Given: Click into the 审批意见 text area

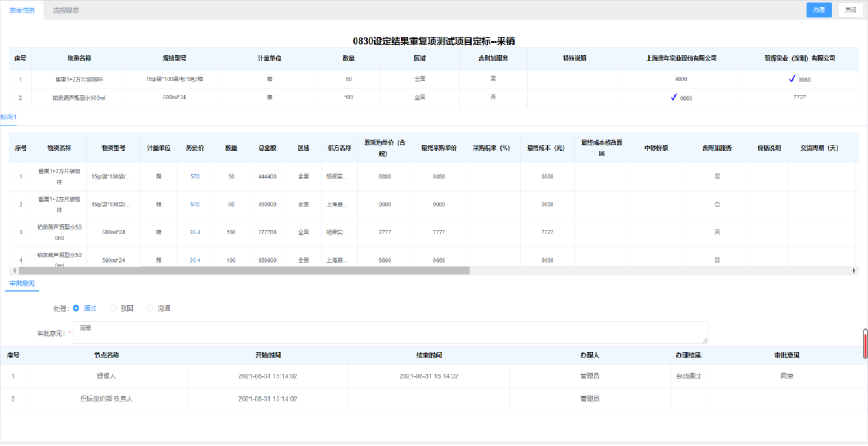Looking at the screenshot, I should pyautogui.click(x=390, y=332).
